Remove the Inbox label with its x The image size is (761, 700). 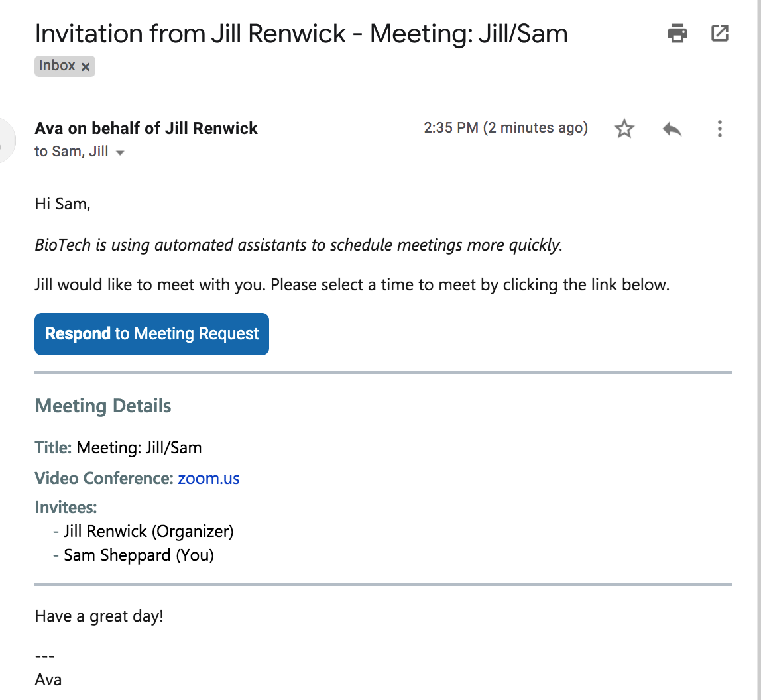86,66
